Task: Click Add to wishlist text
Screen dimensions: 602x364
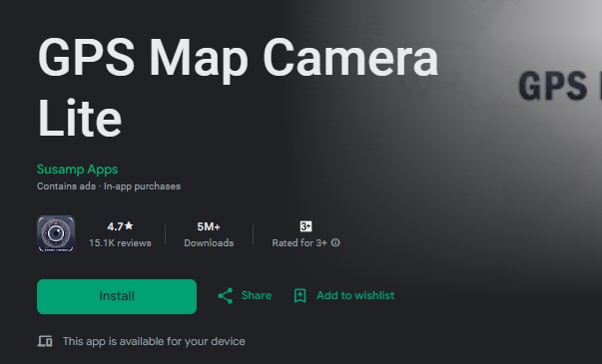Action: pyautogui.click(x=355, y=295)
